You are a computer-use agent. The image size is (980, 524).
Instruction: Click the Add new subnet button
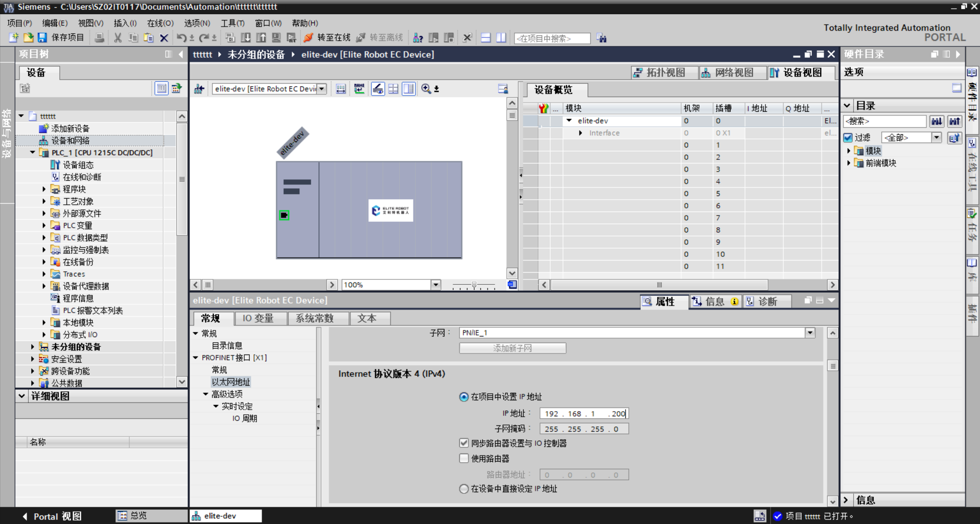click(512, 348)
